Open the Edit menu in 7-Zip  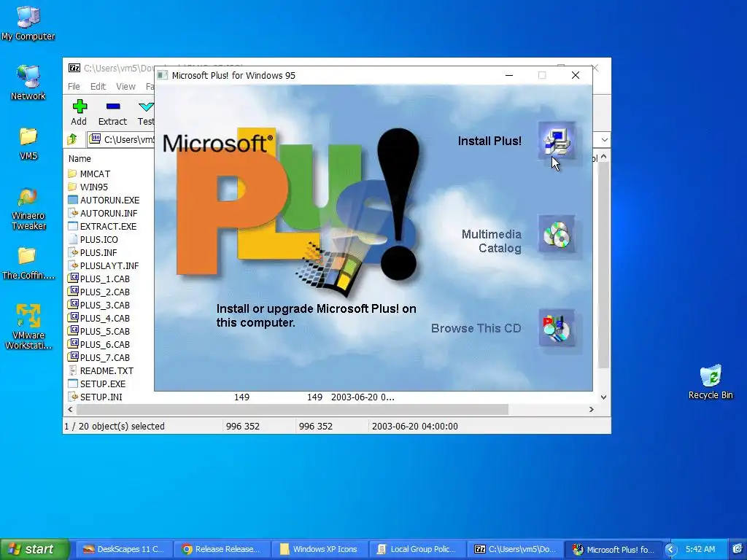point(98,86)
